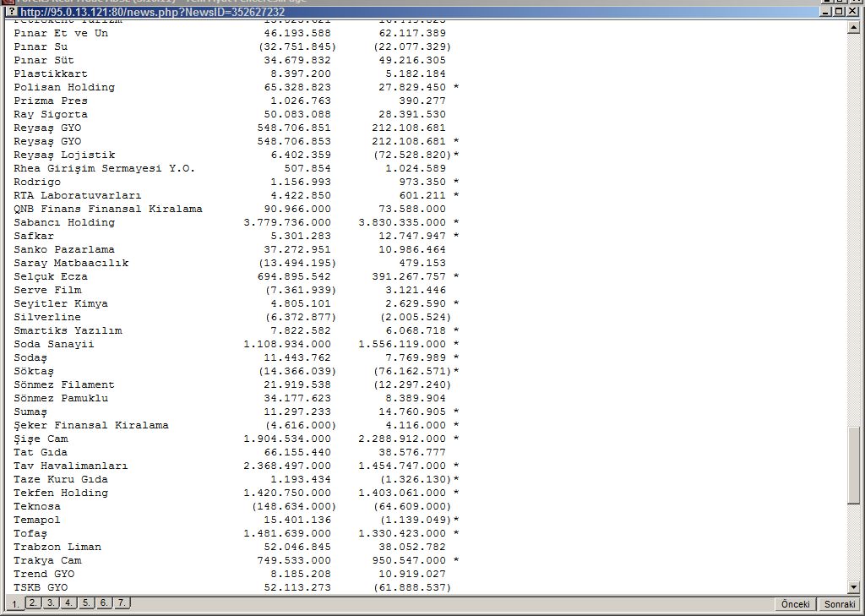This screenshot has width=865, height=616.
Task: Select the 'Safkar' row name
Action: point(34,237)
